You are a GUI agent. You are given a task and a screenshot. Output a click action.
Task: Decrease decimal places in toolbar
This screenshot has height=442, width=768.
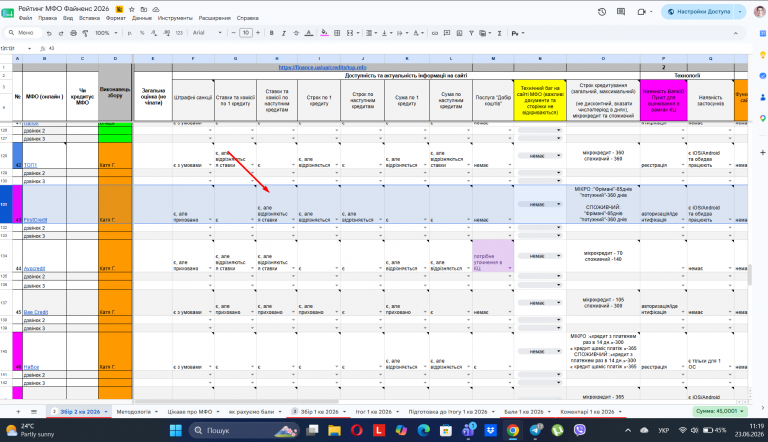[154, 33]
